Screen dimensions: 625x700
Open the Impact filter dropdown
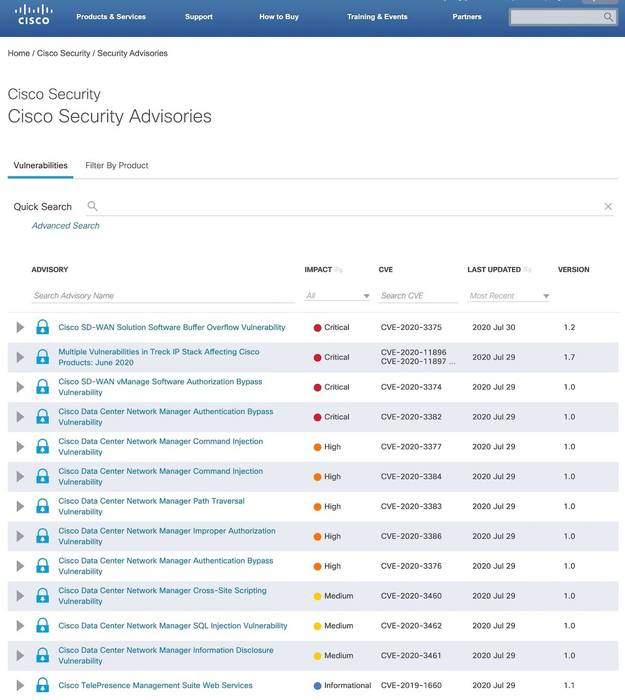(x=337, y=296)
